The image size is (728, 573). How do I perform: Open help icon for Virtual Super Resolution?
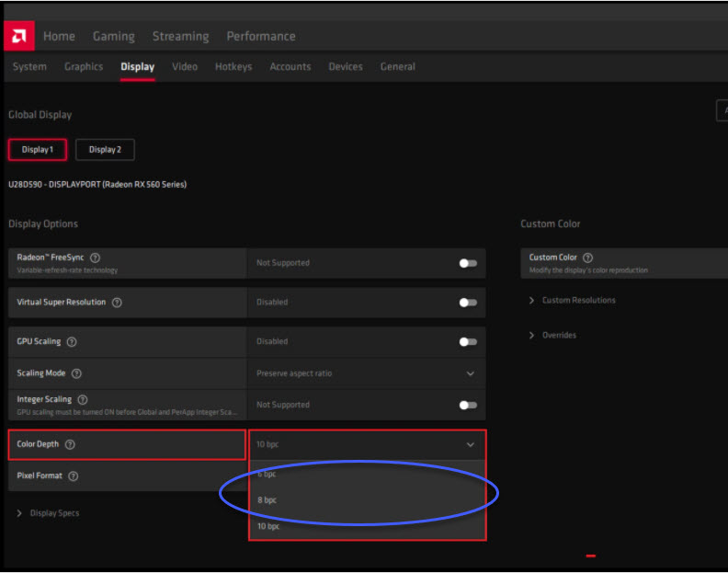[117, 302]
